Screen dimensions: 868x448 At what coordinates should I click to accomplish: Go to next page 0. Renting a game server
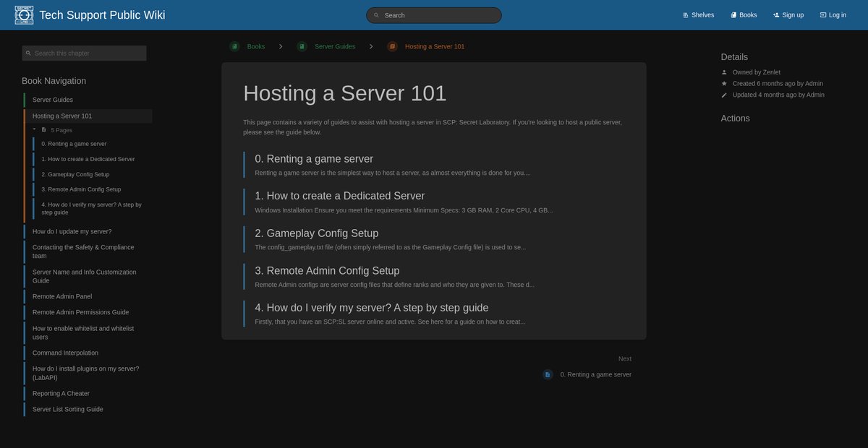click(x=595, y=374)
